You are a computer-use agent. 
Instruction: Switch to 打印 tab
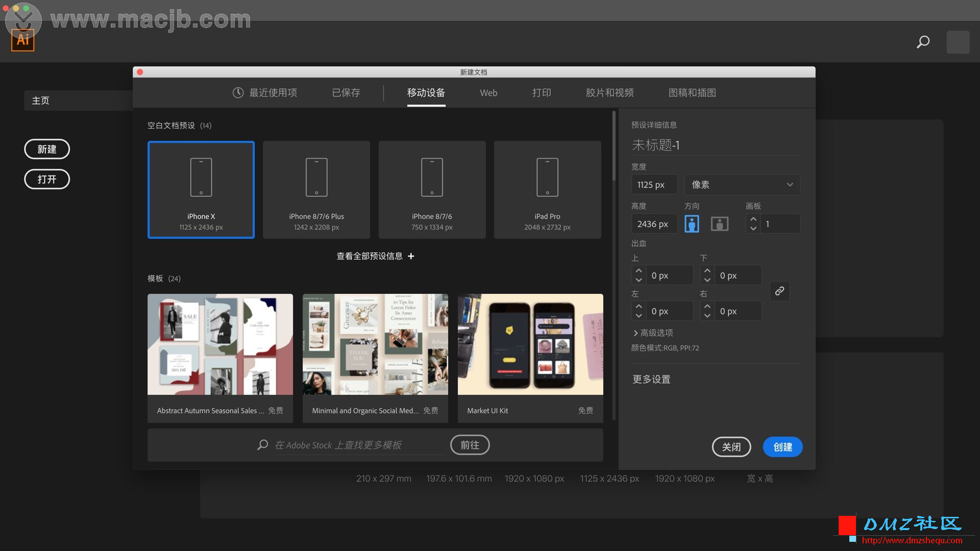click(x=542, y=93)
